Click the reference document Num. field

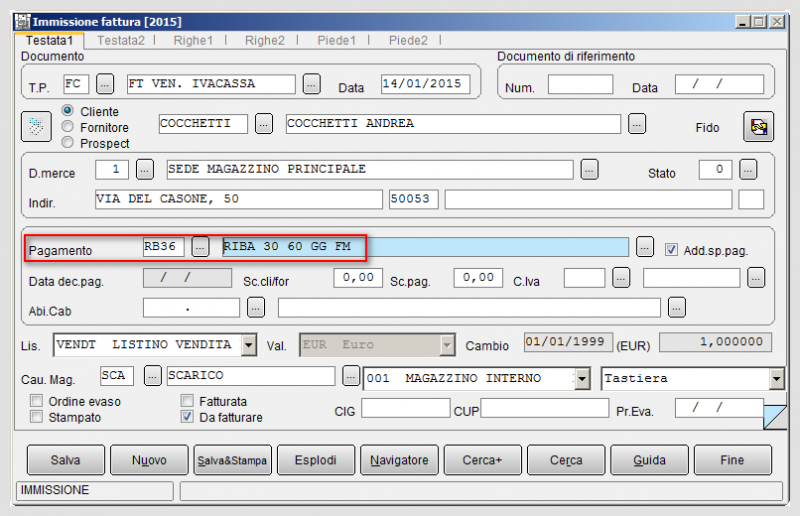(581, 84)
